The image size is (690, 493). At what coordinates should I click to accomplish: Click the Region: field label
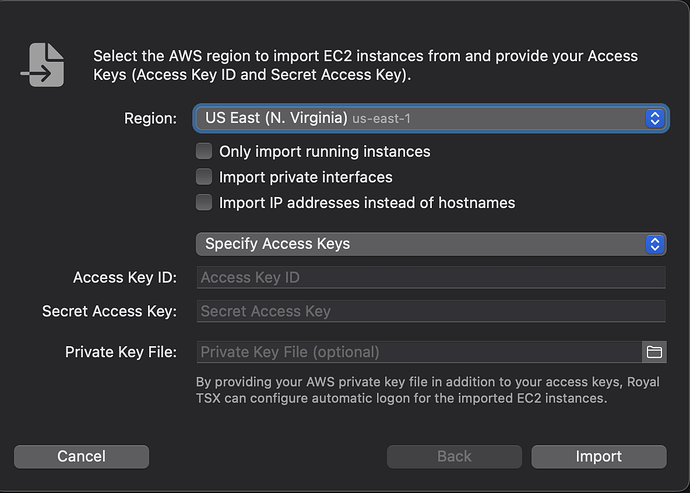(x=150, y=118)
